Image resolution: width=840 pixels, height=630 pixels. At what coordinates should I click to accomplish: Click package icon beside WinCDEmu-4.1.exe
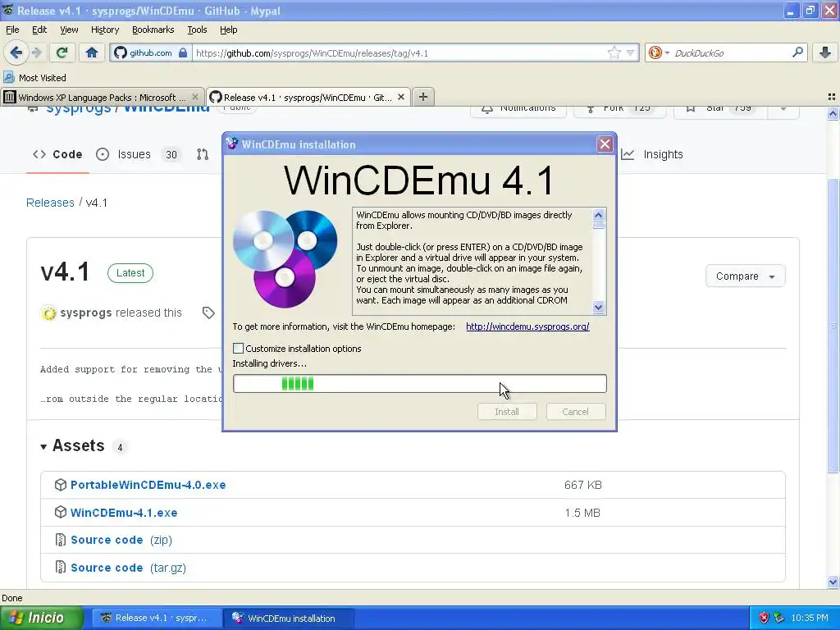pyautogui.click(x=61, y=513)
